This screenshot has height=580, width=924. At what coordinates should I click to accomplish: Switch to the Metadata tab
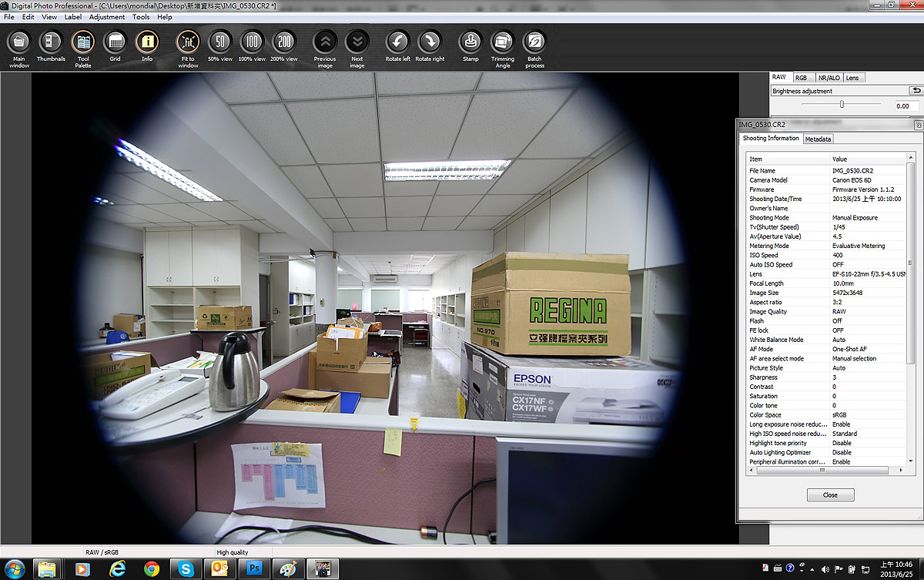(x=818, y=139)
